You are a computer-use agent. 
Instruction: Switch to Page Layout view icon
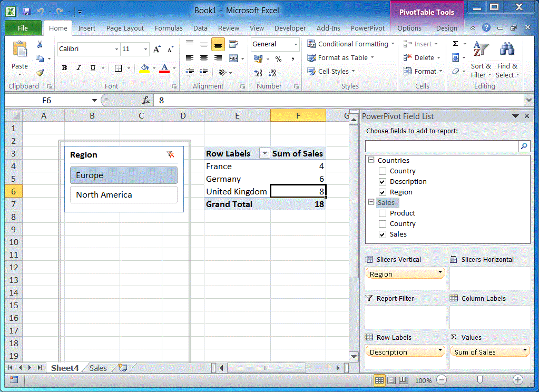391,380
